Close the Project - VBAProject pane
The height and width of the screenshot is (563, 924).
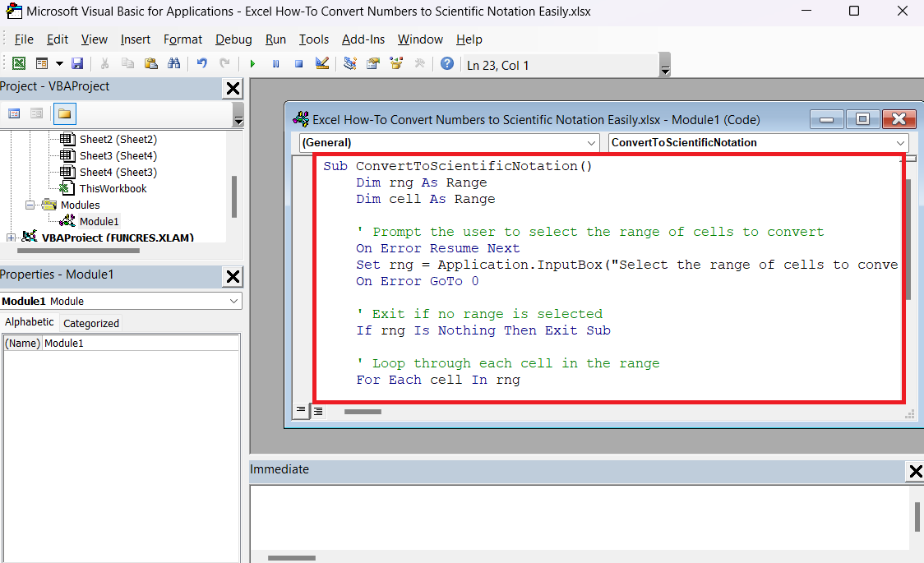click(233, 88)
